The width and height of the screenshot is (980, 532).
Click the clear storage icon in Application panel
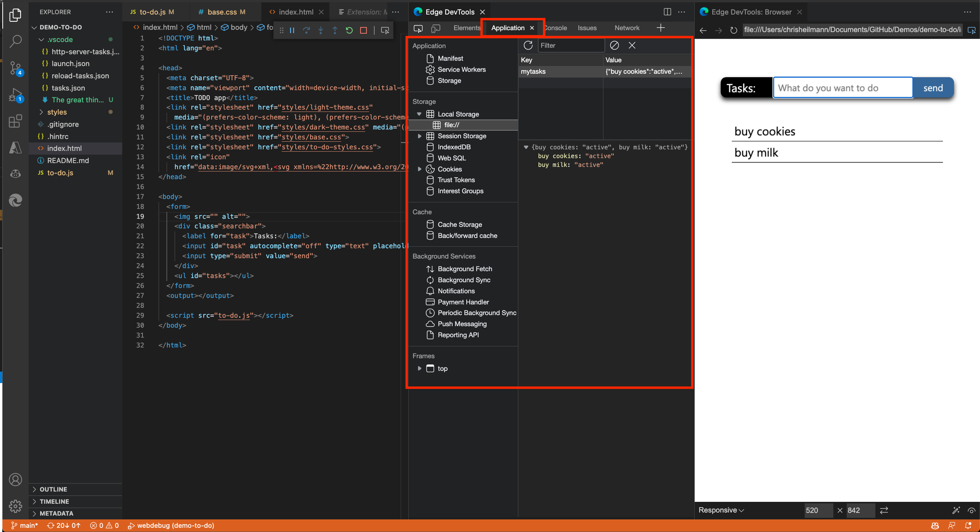(614, 45)
